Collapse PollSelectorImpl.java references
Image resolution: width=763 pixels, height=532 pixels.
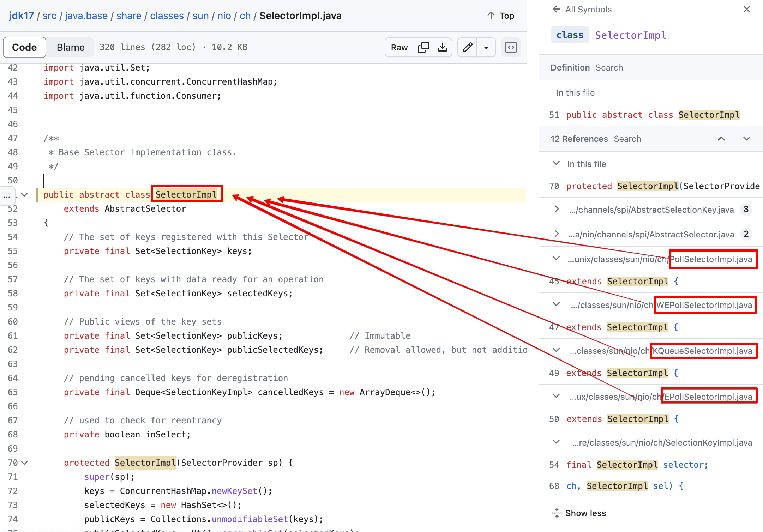[x=556, y=259]
